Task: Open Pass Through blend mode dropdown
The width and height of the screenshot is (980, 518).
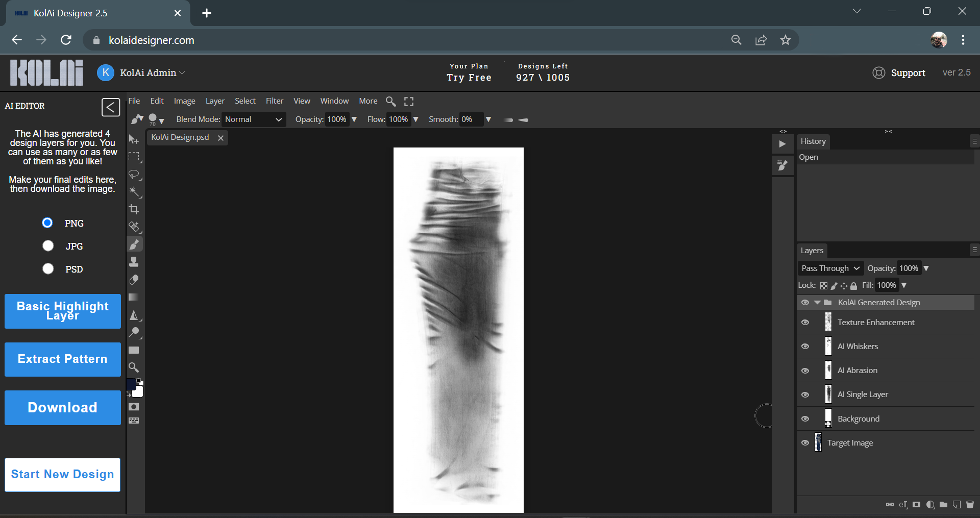Action: tap(830, 268)
